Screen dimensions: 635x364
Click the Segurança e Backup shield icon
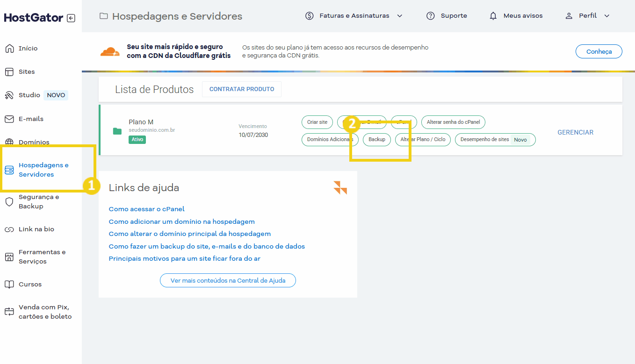click(9, 202)
